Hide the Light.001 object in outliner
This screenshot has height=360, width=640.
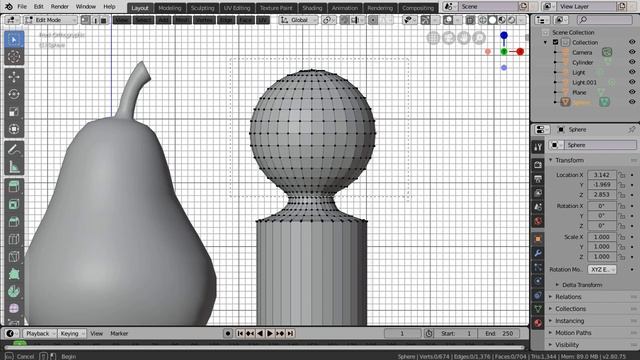tap(632, 82)
